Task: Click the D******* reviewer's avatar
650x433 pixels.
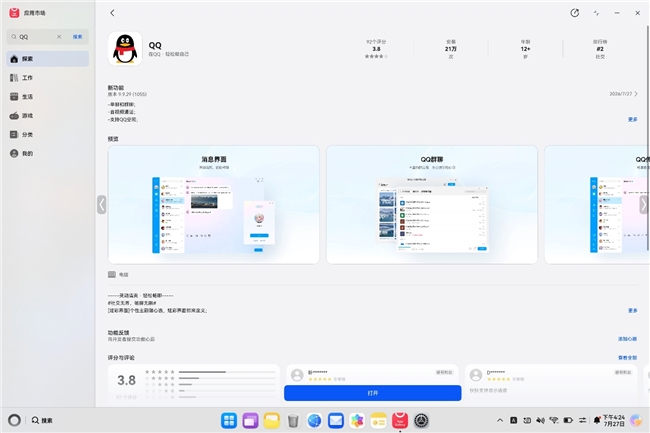Action: coord(476,375)
